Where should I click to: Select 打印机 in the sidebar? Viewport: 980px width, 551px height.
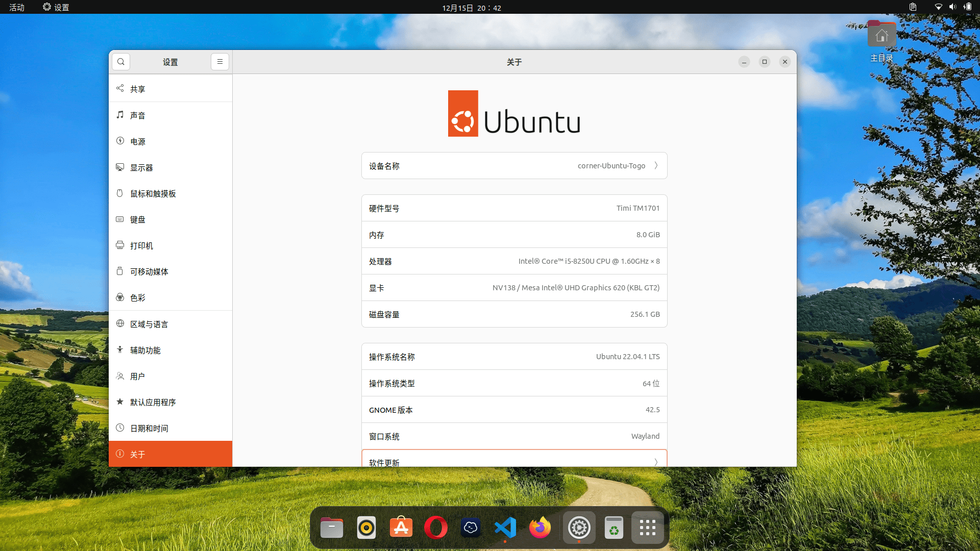pos(170,245)
